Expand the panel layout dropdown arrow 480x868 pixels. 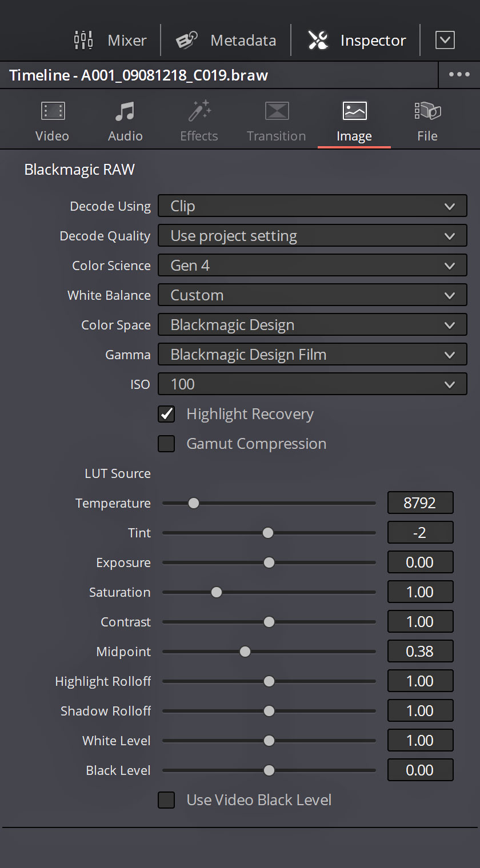pos(445,40)
